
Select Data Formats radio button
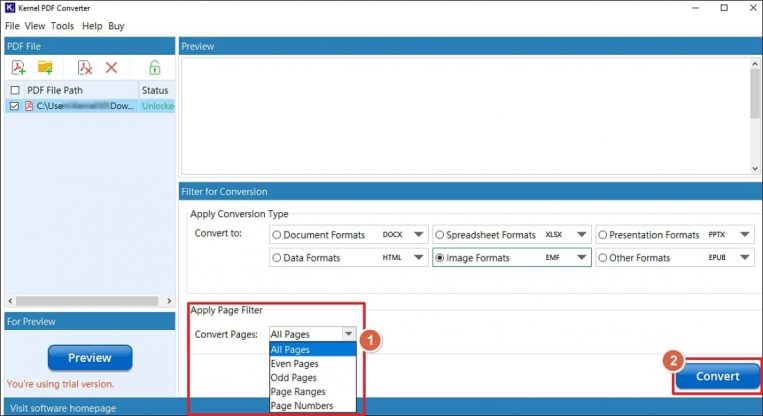point(276,258)
